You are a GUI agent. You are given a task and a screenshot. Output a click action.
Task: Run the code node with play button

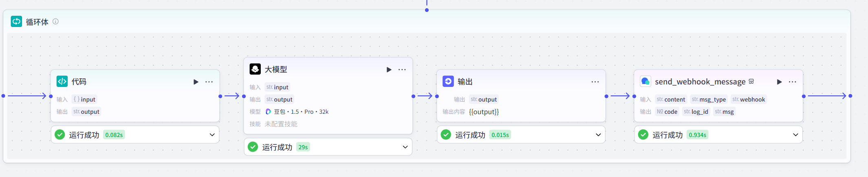click(x=196, y=82)
